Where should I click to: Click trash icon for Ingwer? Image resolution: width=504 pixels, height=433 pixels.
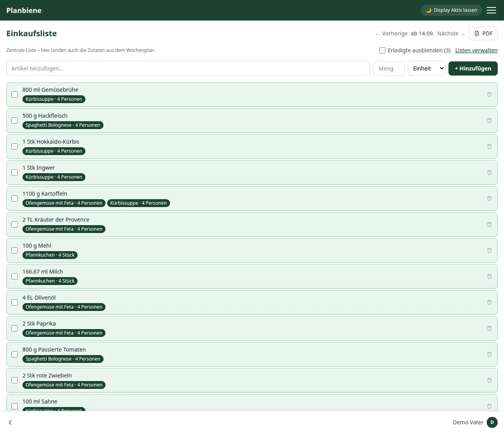(489, 172)
